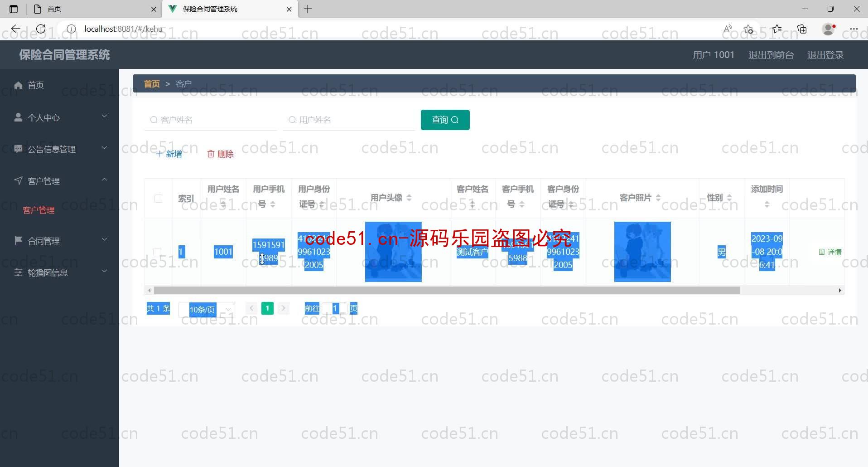Viewport: 868px width, 467px height.
Task: Focus the 客户姓名 search field
Action: tap(211, 120)
